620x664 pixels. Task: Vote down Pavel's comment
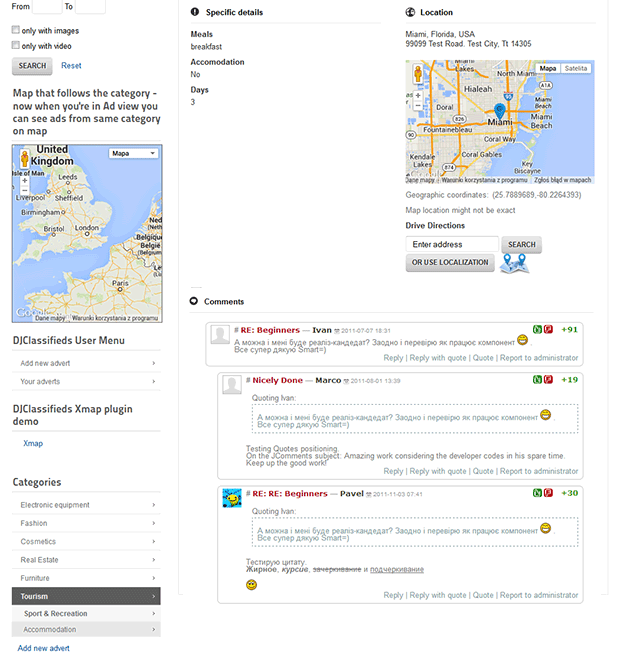pos(548,492)
